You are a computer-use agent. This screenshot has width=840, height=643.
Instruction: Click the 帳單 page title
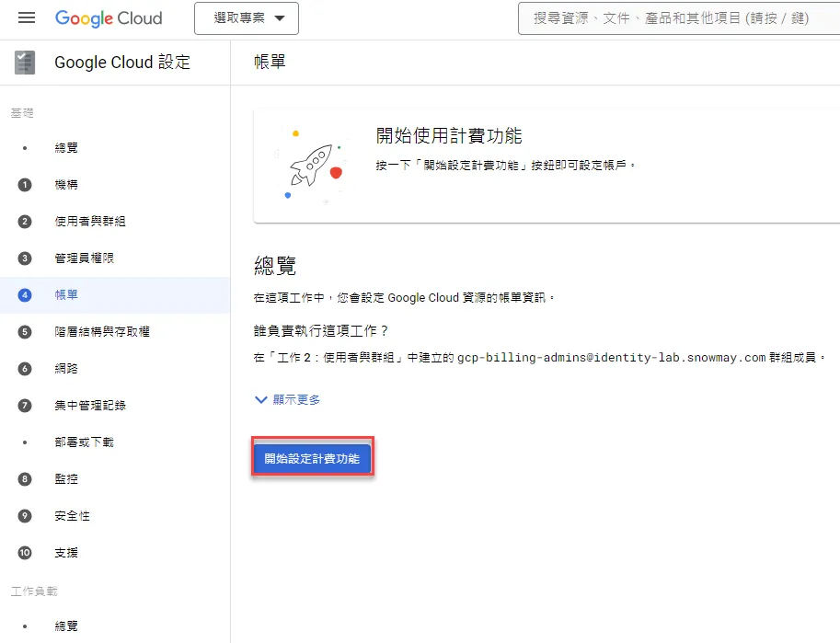pos(270,63)
